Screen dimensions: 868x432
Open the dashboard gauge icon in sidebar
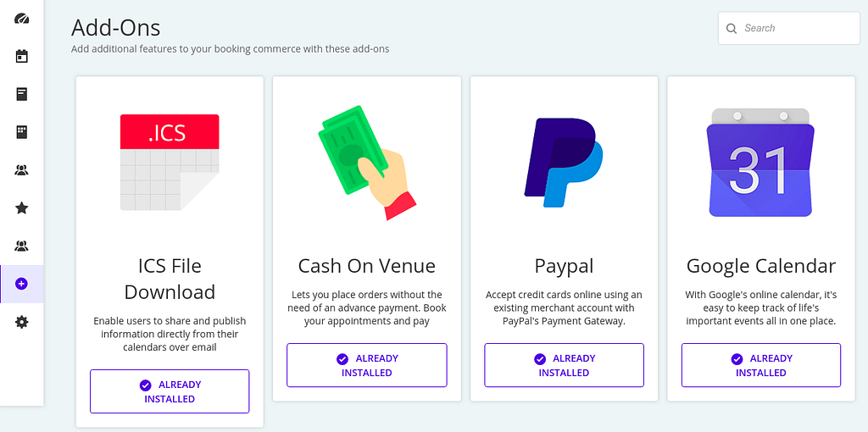(22, 19)
